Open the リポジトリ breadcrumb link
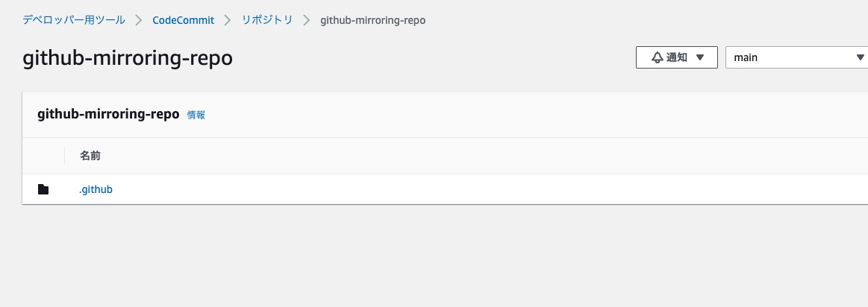 tap(267, 20)
